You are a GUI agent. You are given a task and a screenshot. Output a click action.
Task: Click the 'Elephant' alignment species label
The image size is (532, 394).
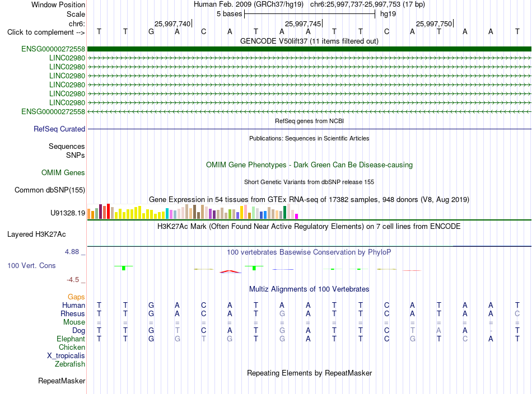(x=71, y=339)
